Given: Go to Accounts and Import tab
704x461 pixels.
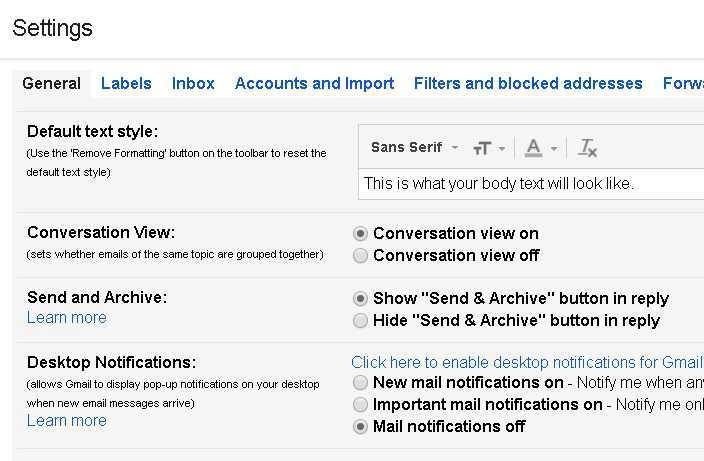Looking at the screenshot, I should pyautogui.click(x=314, y=83).
